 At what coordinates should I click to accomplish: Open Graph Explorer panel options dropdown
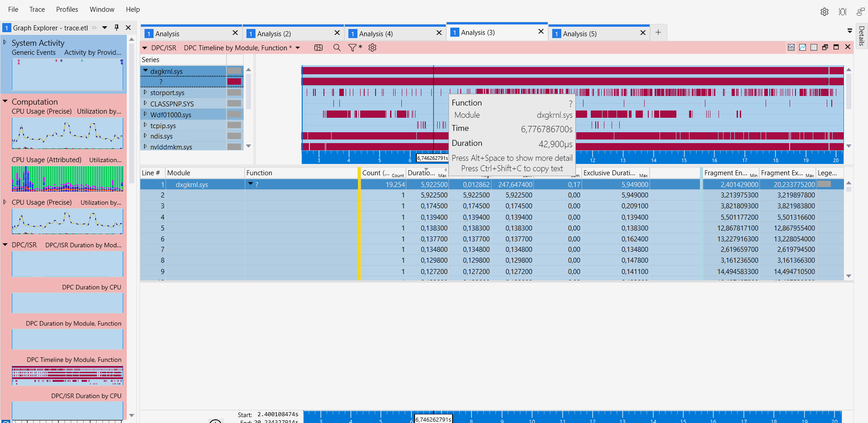pyautogui.click(x=105, y=28)
